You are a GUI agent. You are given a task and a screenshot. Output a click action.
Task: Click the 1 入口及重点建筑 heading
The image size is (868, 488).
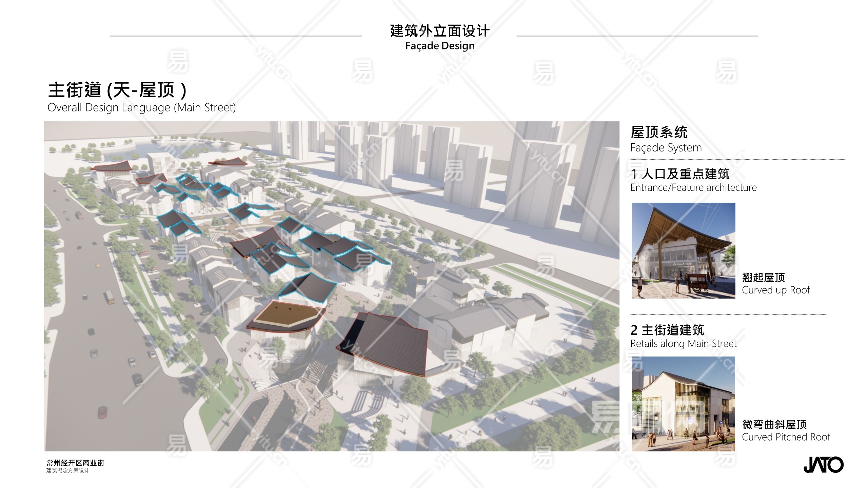tap(680, 174)
